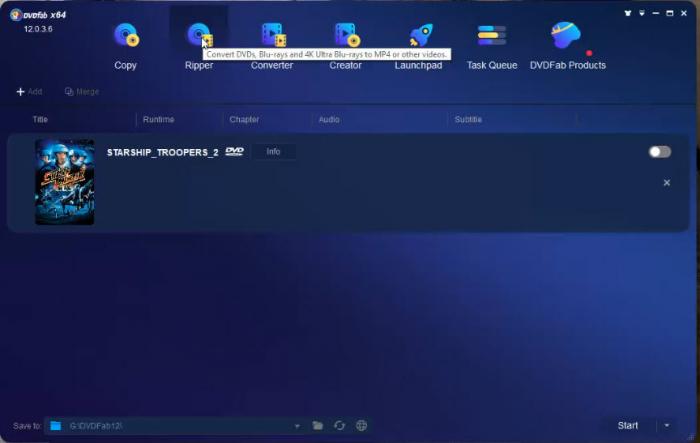Open the title bar dropdown menu icon
The image size is (700, 443).
(642, 13)
